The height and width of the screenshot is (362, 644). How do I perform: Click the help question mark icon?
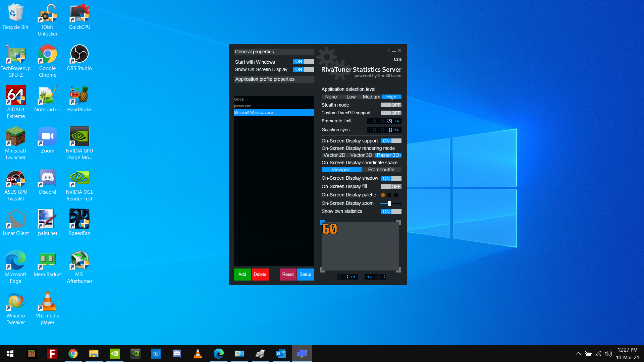388,51
